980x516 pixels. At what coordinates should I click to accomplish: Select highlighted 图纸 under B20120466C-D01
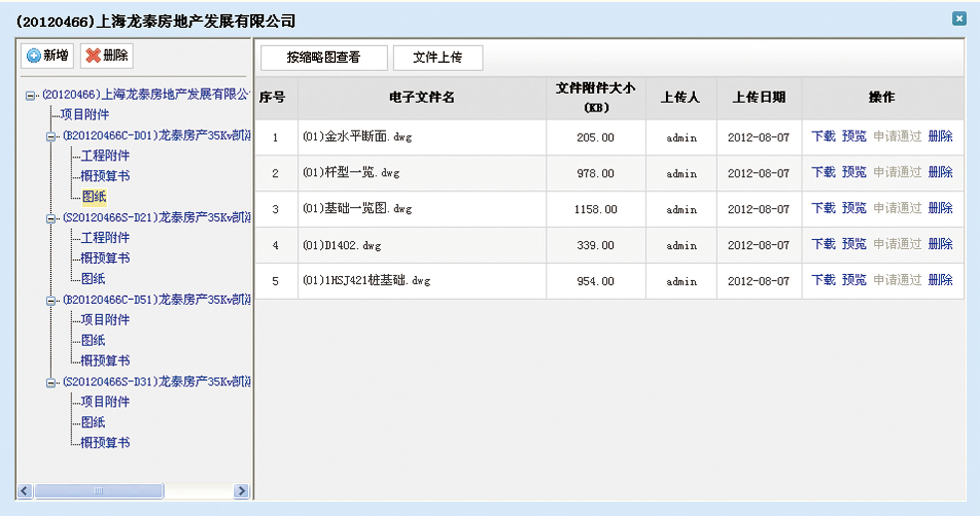[94, 197]
